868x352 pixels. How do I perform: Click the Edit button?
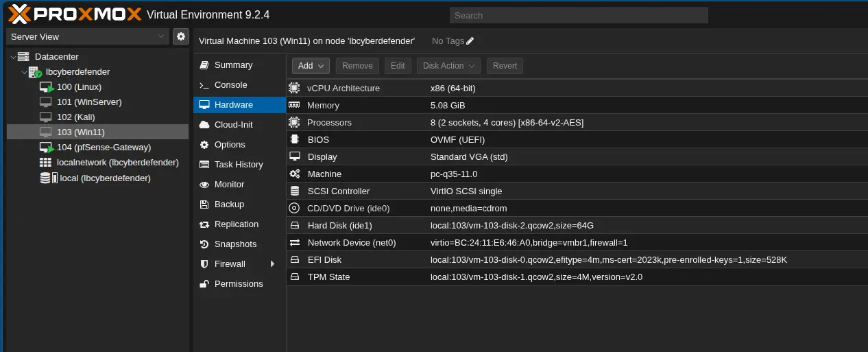coord(398,66)
